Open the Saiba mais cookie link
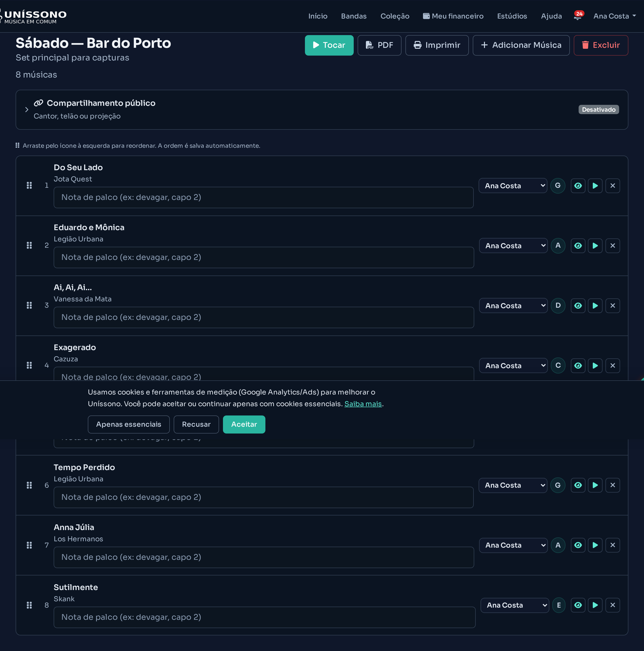Screen dimensions: 644x651 pos(363,404)
